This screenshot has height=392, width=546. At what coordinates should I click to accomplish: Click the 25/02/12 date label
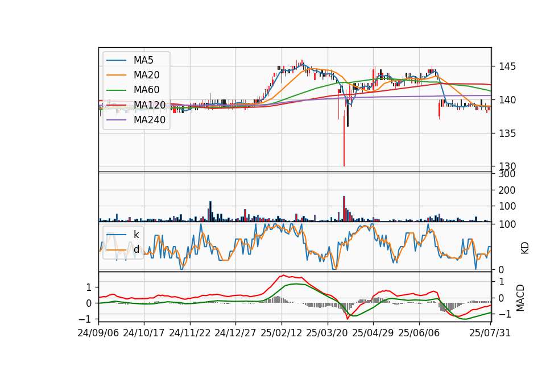click(x=282, y=333)
